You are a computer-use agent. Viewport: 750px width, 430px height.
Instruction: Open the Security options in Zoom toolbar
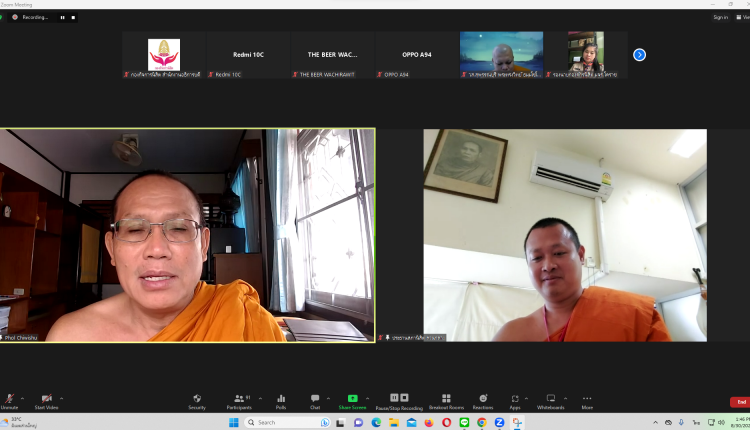tap(197, 400)
